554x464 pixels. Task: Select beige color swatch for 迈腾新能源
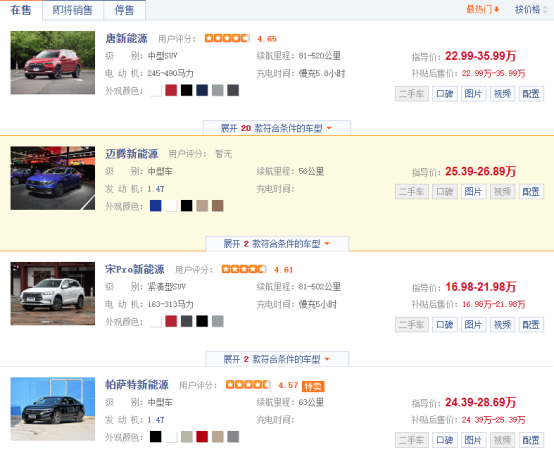coord(202,206)
